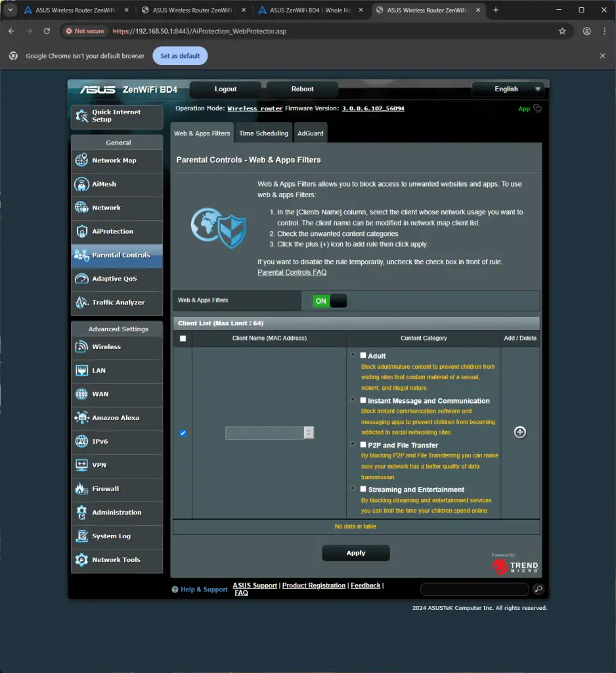Go to the AiMesh section

click(117, 184)
